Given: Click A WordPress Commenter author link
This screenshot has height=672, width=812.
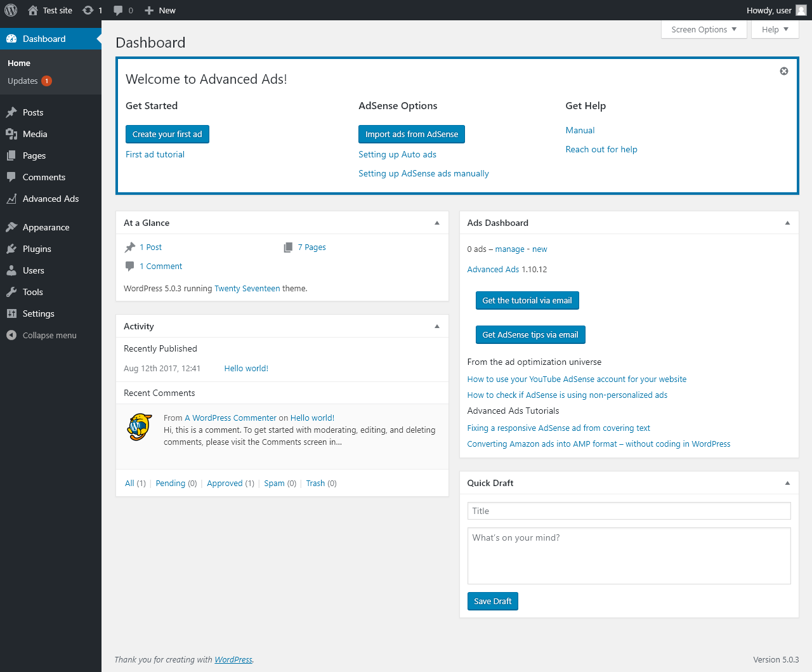Looking at the screenshot, I should pyautogui.click(x=230, y=418).
